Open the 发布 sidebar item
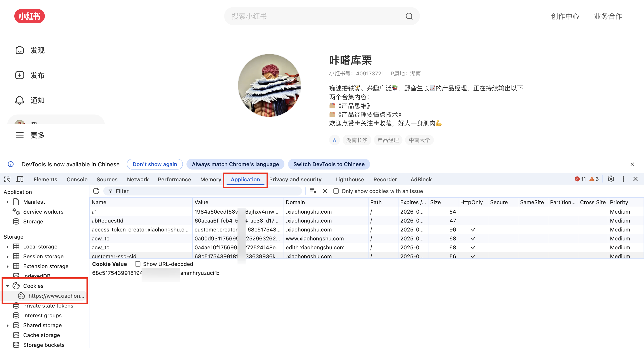This screenshot has width=644, height=348. pyautogui.click(x=30, y=75)
